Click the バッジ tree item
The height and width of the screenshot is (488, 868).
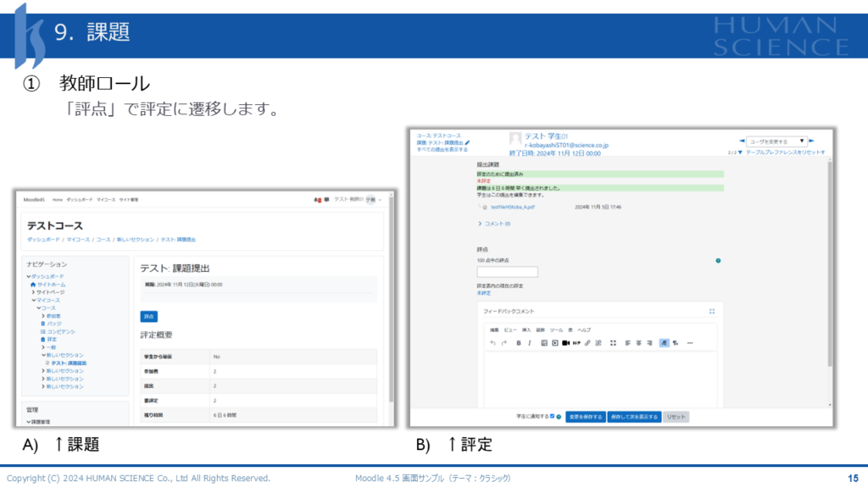tap(53, 324)
